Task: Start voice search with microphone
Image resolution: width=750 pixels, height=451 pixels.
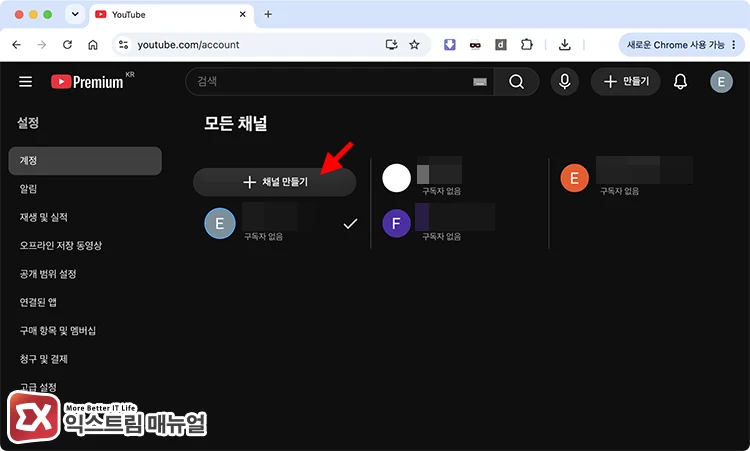Action: [564, 82]
